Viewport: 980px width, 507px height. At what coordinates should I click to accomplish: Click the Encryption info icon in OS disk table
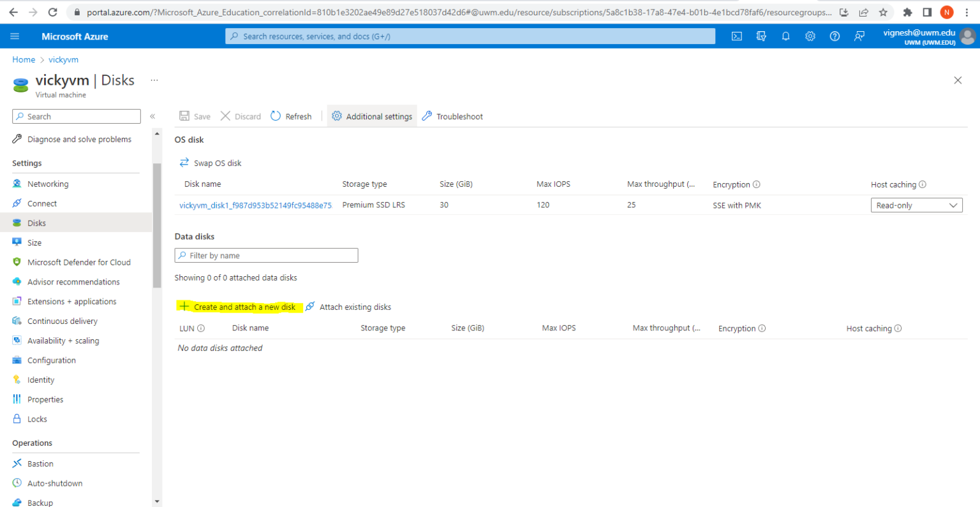(757, 184)
